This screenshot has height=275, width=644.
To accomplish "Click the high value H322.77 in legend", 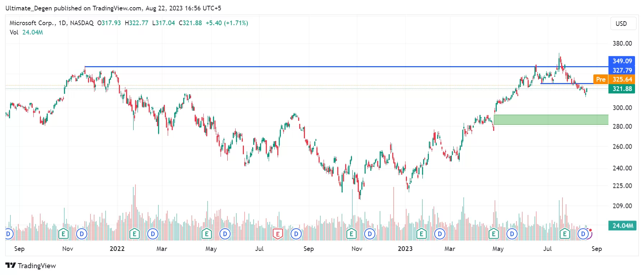I will click(x=136, y=23).
